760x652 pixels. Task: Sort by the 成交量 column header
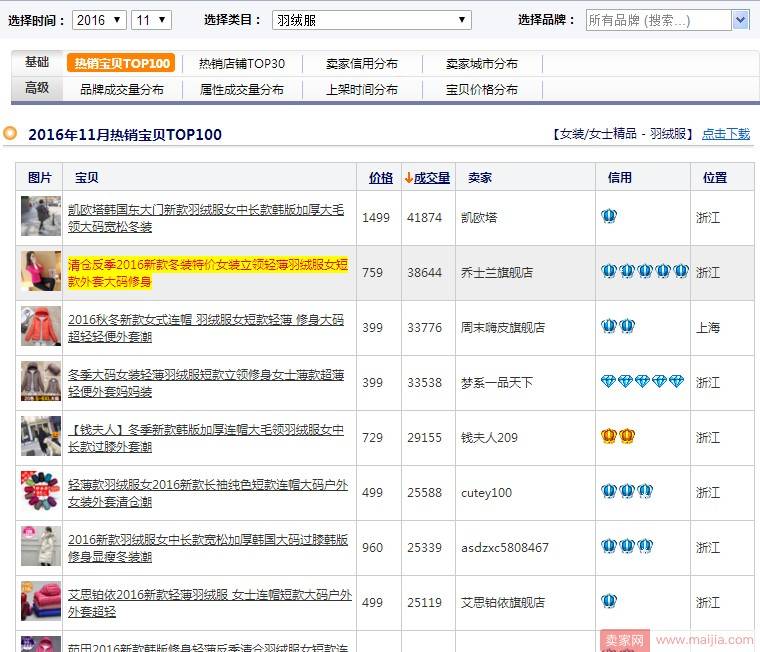(x=432, y=178)
